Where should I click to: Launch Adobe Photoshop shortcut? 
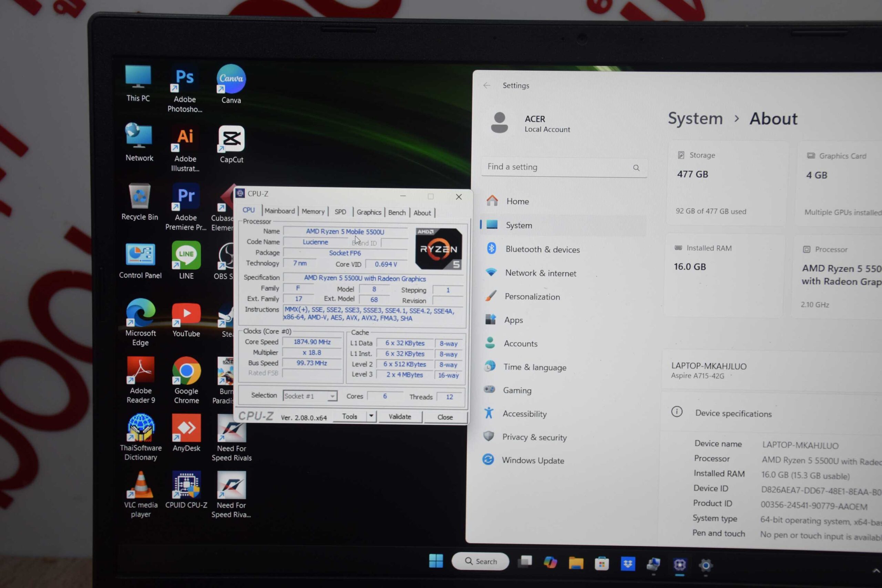tap(185, 89)
